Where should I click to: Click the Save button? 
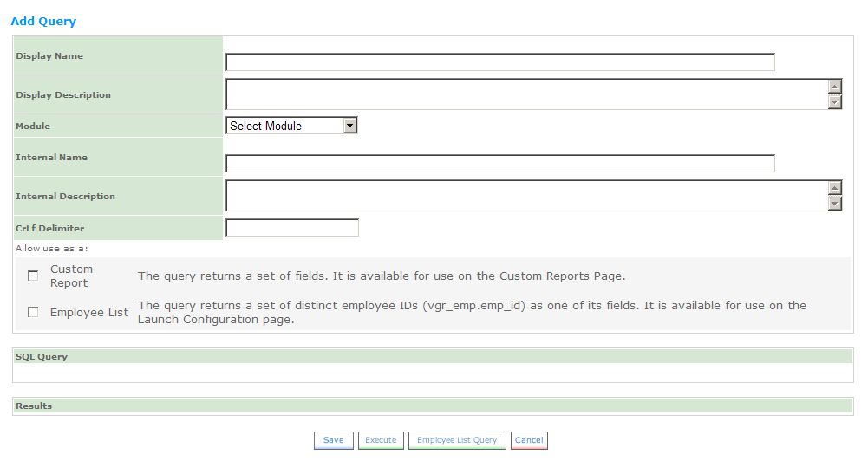click(333, 440)
